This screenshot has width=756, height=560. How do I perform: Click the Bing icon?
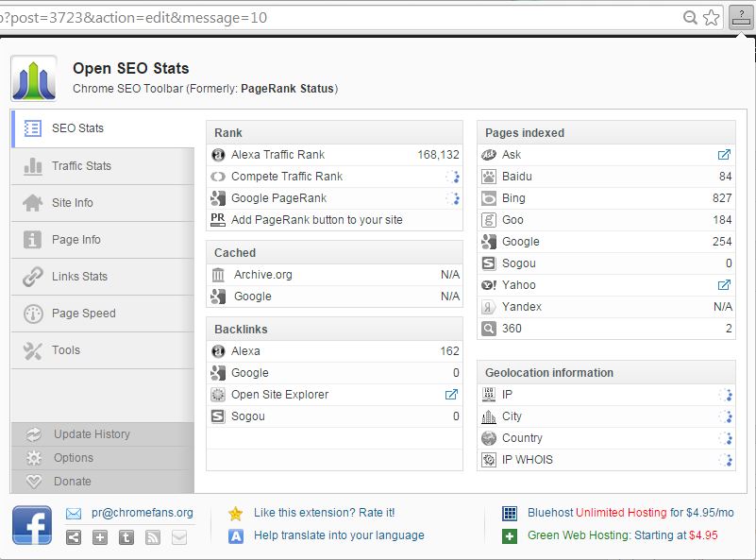(x=488, y=198)
